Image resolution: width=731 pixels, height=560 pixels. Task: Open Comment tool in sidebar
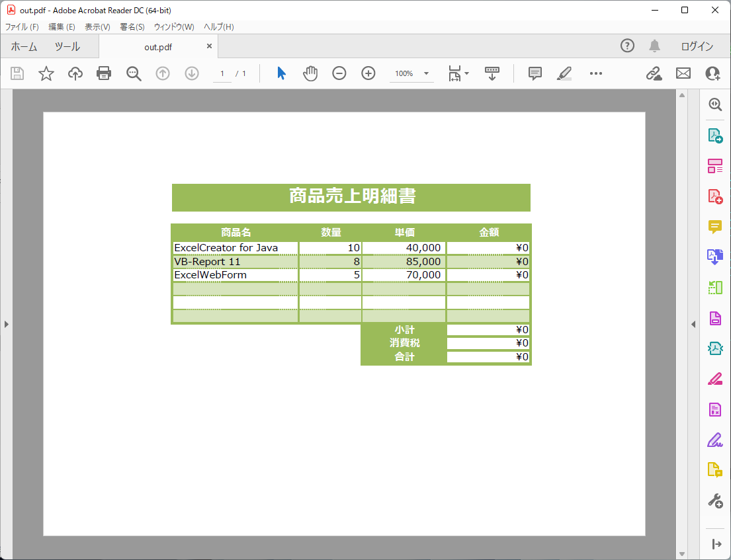point(715,227)
